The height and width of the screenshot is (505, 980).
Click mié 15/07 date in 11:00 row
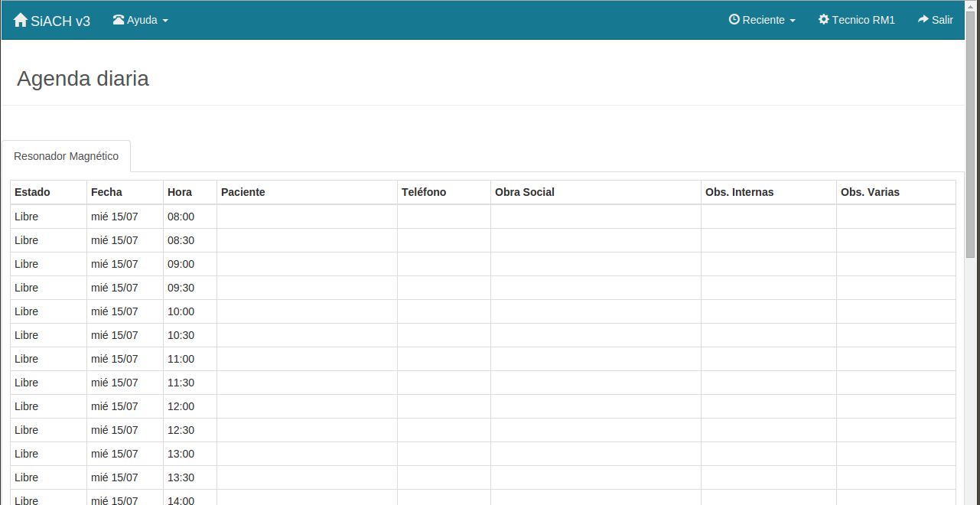click(x=115, y=359)
